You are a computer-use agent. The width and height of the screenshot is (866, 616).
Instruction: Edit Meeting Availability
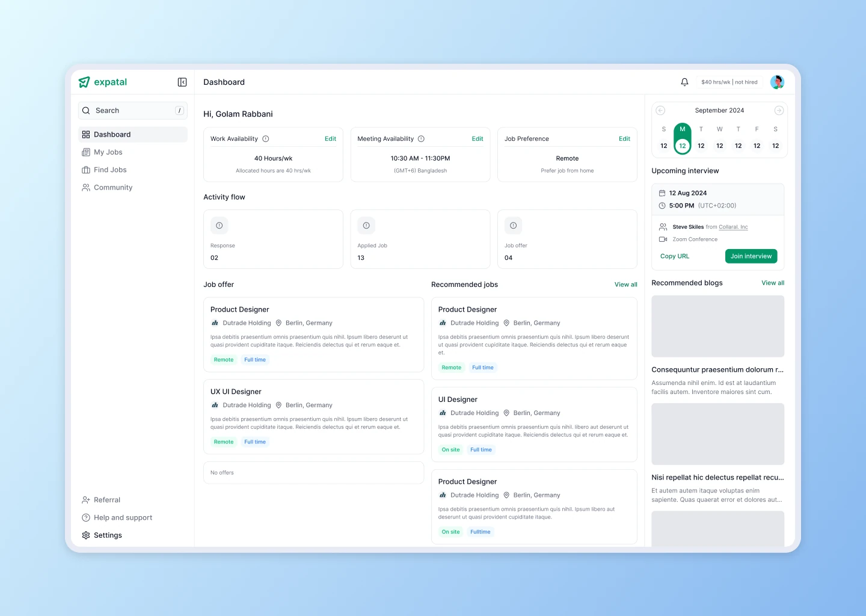(x=478, y=139)
